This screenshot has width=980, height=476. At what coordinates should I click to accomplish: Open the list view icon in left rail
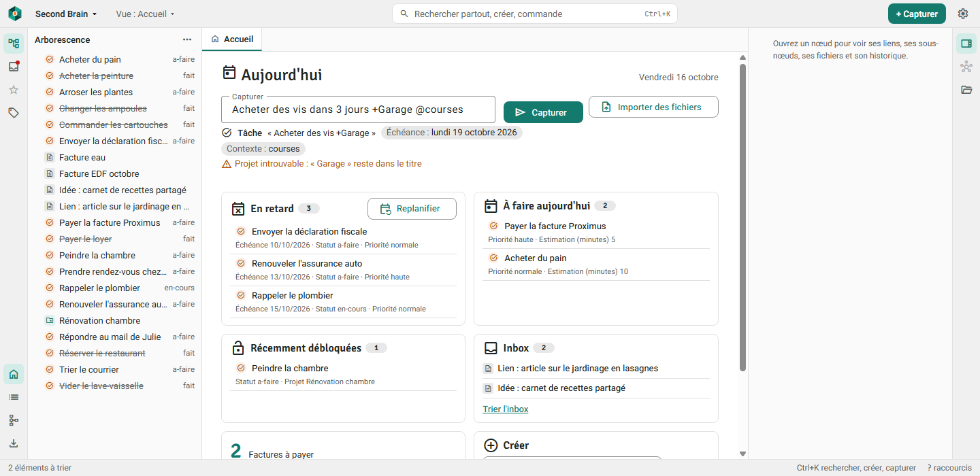click(14, 397)
